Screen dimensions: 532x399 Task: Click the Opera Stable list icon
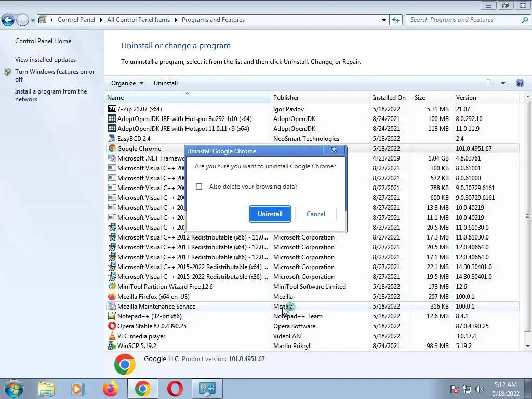112,326
